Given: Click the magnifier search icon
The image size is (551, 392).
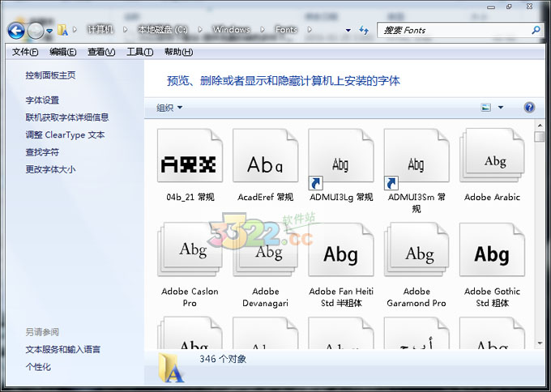Looking at the screenshot, I should tap(536, 30).
